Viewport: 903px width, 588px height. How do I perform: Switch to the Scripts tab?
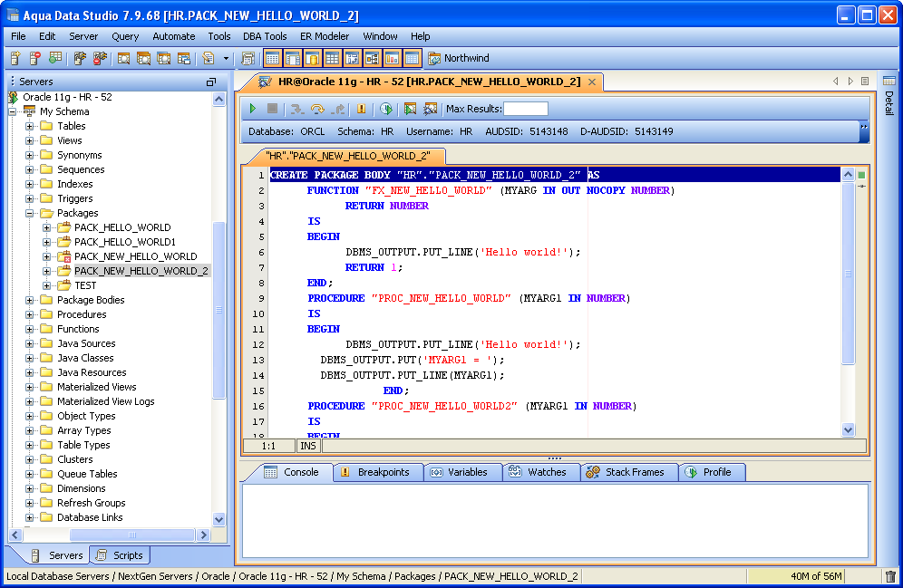click(120, 555)
